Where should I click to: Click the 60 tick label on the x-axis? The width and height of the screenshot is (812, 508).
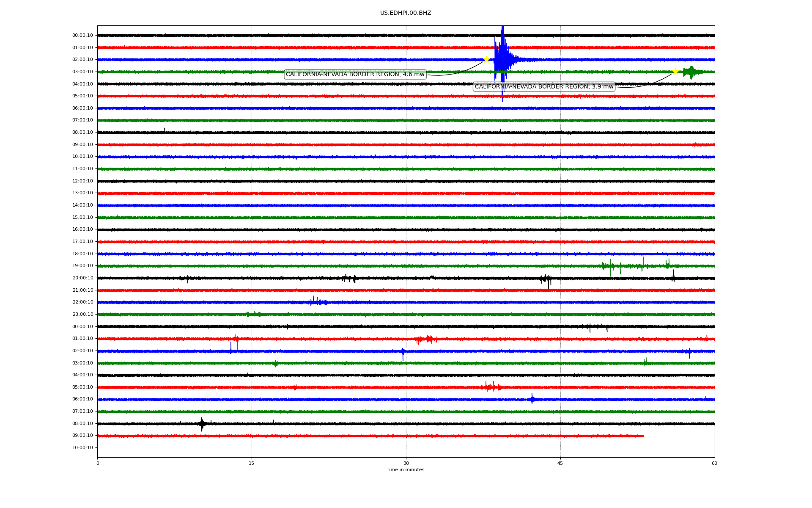coord(714,463)
